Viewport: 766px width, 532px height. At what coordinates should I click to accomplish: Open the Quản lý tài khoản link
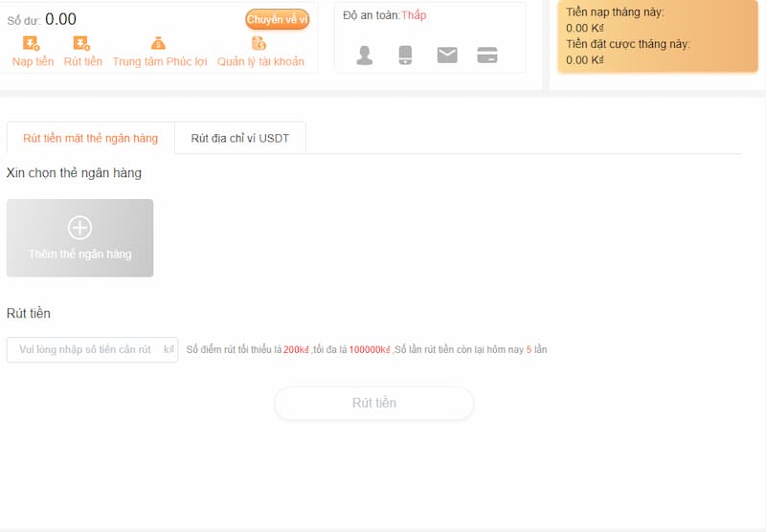(x=260, y=62)
